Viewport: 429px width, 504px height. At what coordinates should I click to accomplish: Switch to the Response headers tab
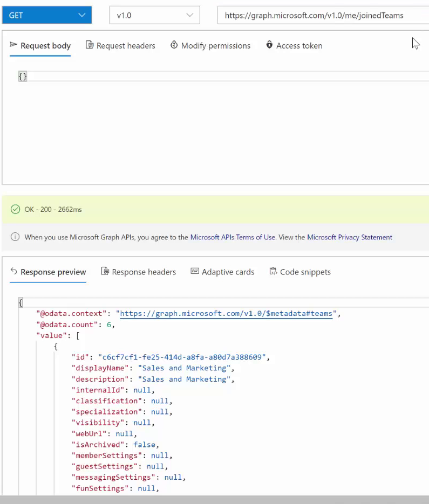pyautogui.click(x=138, y=272)
